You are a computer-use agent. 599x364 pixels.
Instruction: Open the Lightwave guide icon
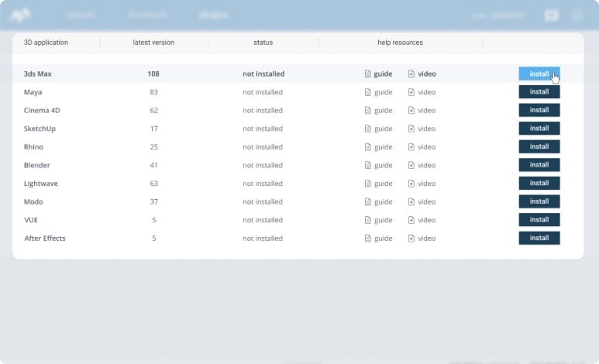(x=367, y=184)
